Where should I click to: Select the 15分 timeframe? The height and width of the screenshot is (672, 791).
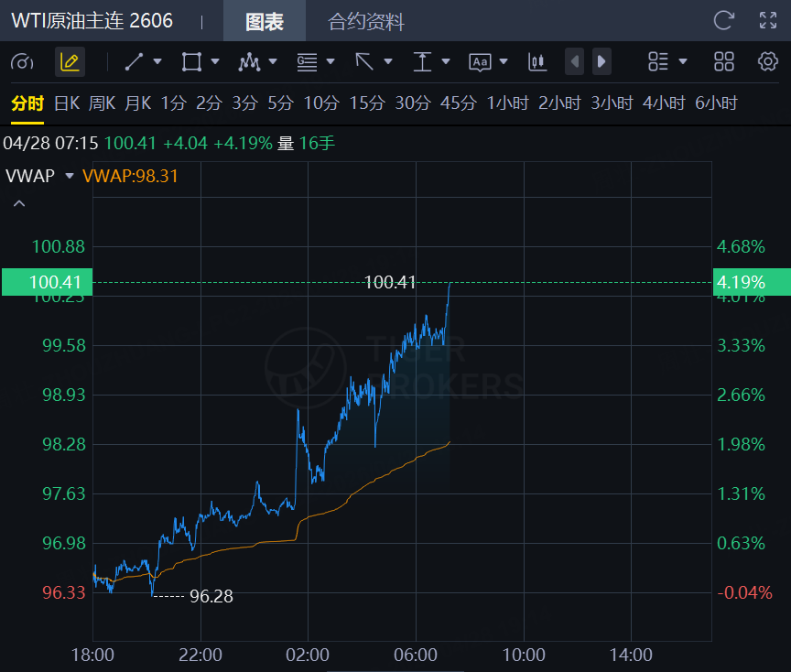[x=366, y=103]
